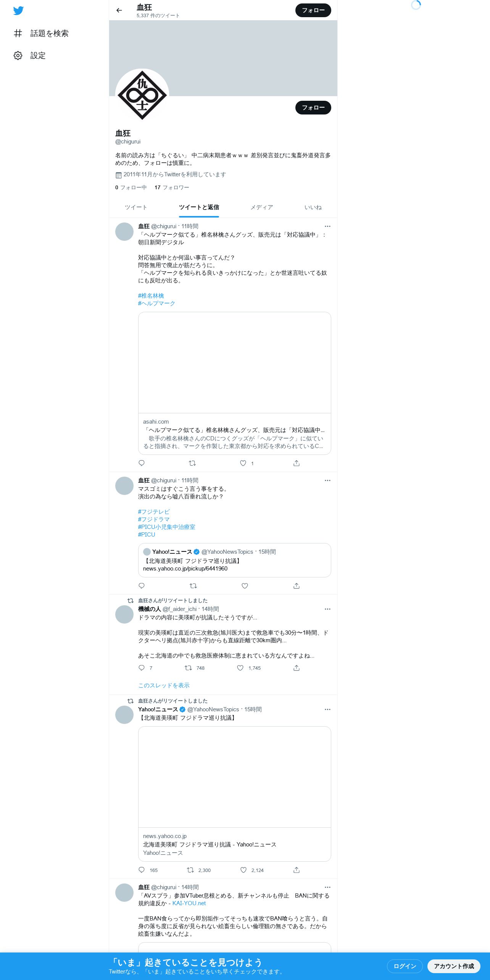Switch to the いいね tab
Viewport: 490px width, 980px height.
[313, 207]
